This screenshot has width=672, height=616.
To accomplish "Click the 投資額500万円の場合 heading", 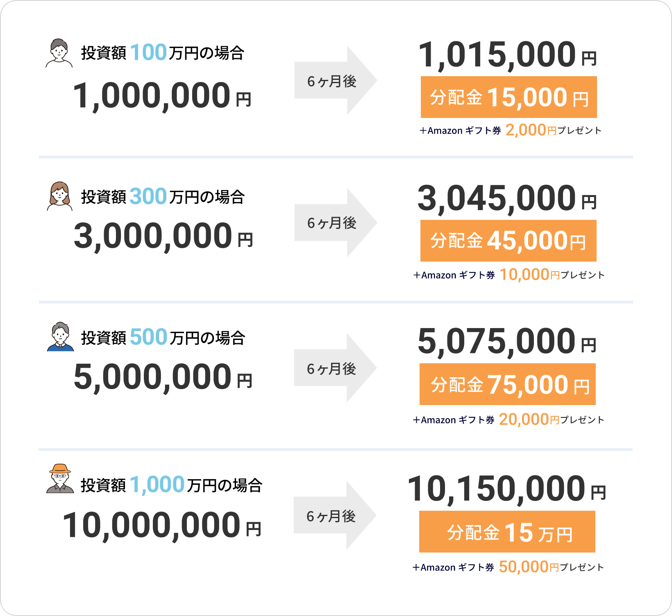I will click(x=163, y=337).
